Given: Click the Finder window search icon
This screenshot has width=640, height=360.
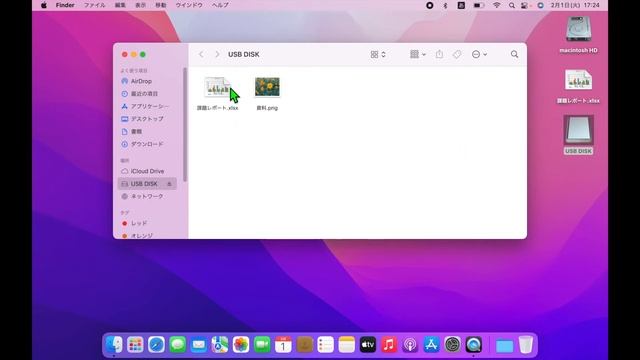Looking at the screenshot, I should [x=514, y=54].
